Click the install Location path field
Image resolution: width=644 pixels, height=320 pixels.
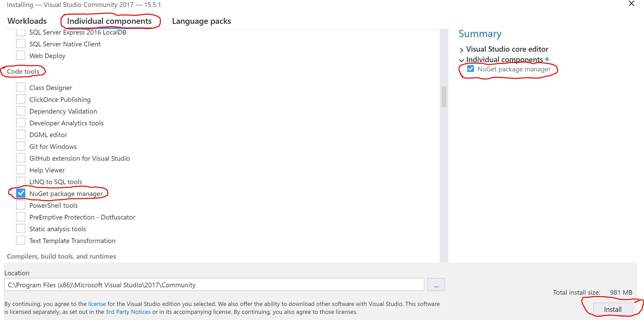(214, 285)
